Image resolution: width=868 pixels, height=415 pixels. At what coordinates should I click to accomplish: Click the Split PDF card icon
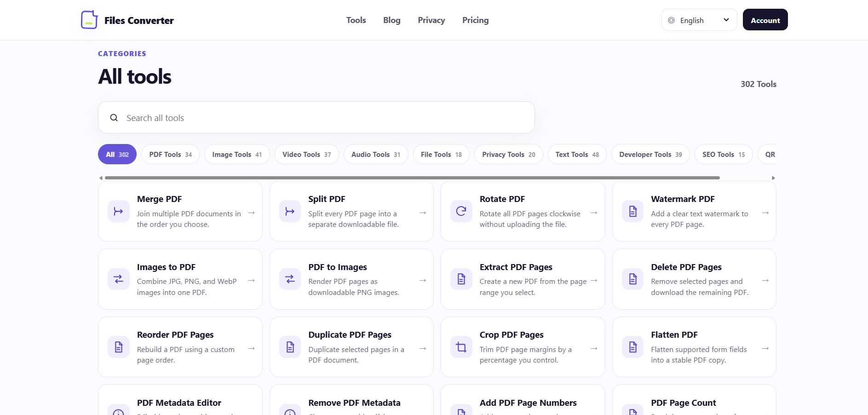[x=290, y=211]
